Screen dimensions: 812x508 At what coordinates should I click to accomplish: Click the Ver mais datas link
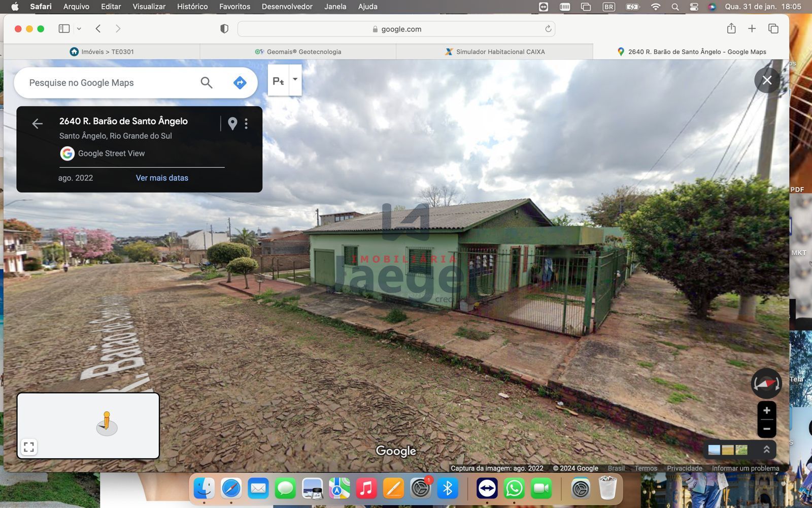click(x=162, y=178)
